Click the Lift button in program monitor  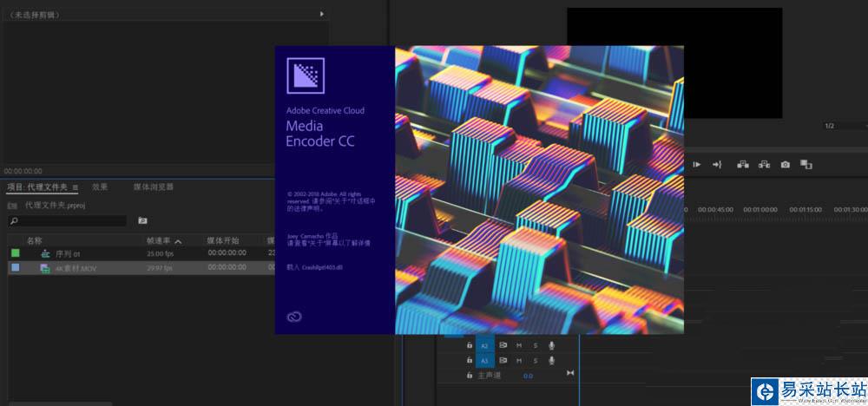coord(743,164)
